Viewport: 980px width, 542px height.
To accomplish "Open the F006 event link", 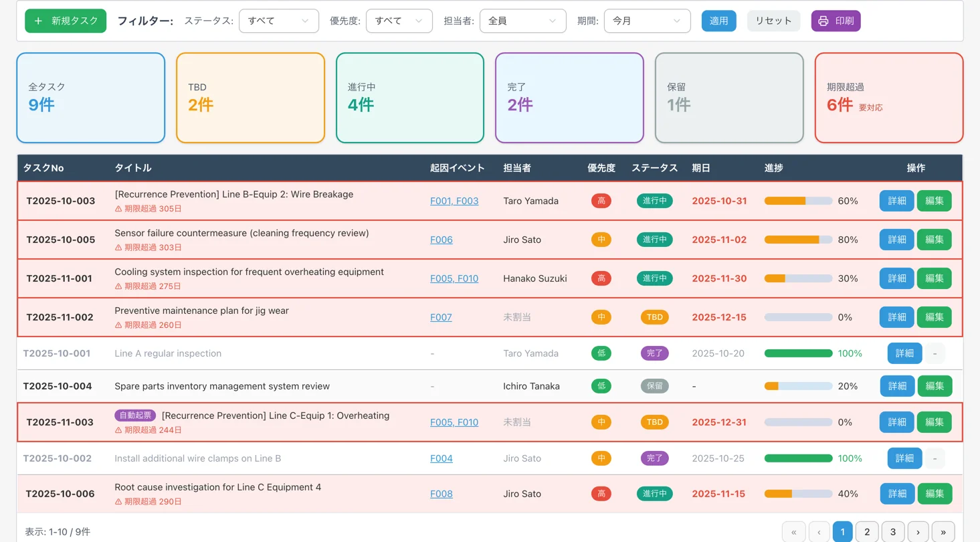I will [x=442, y=240].
